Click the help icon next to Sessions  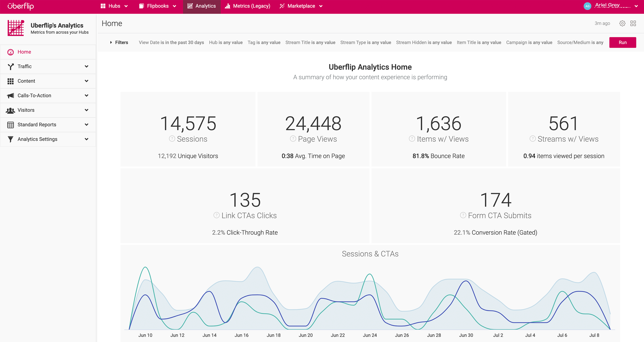pyautogui.click(x=172, y=139)
